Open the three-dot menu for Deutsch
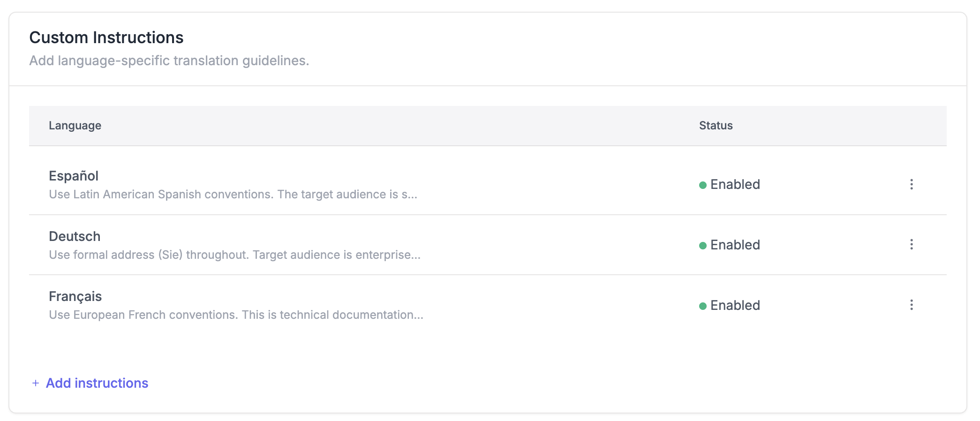 click(911, 244)
